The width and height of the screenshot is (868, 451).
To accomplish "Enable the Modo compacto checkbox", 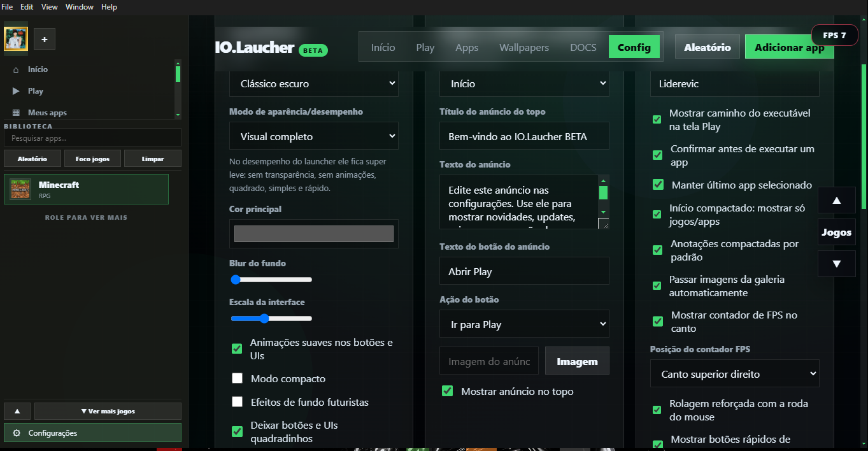I will [x=237, y=378].
